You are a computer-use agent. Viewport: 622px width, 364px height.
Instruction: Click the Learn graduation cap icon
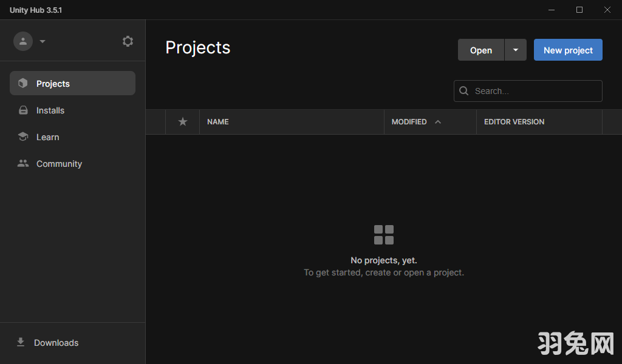point(23,137)
